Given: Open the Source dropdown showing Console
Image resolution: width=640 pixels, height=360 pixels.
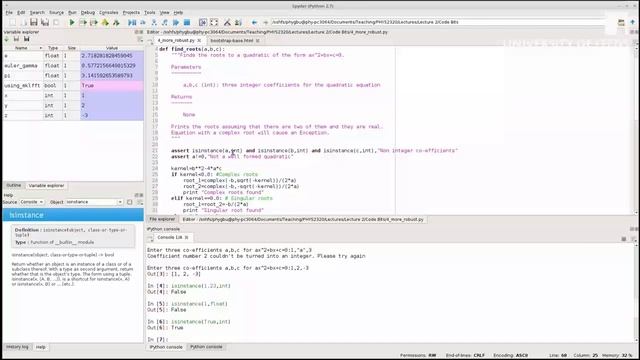Looking at the screenshot, I should coord(31,202).
